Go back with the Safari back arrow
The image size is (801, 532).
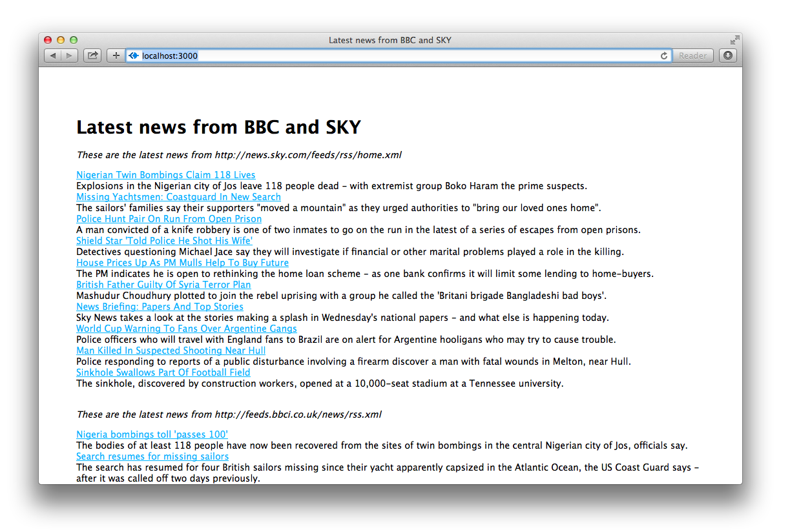pyautogui.click(x=53, y=56)
